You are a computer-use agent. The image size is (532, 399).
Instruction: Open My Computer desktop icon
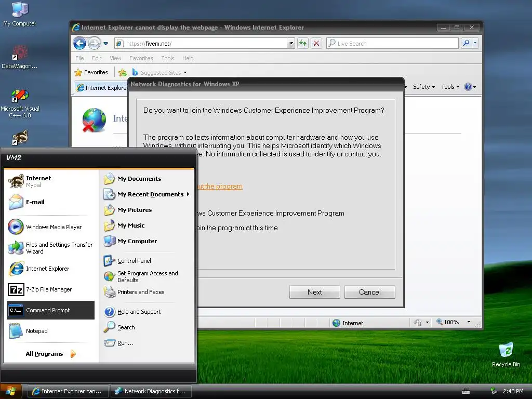coord(20,14)
